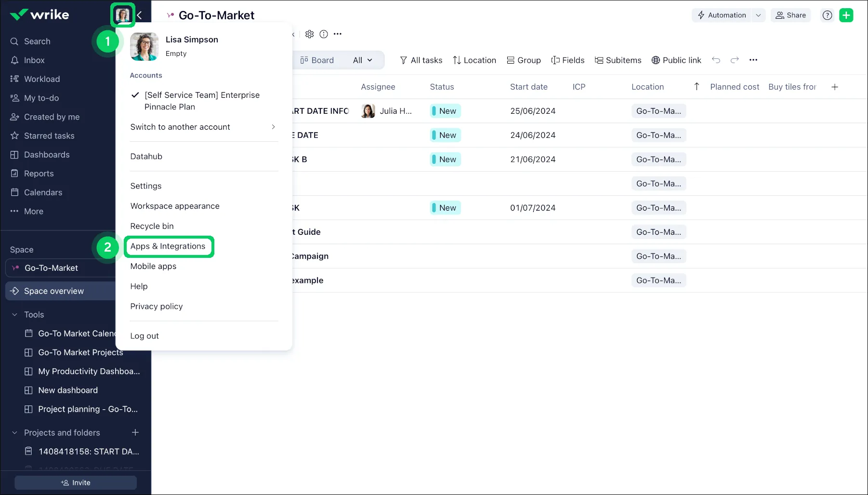
Task: Click the green create plus button
Action: tap(846, 15)
